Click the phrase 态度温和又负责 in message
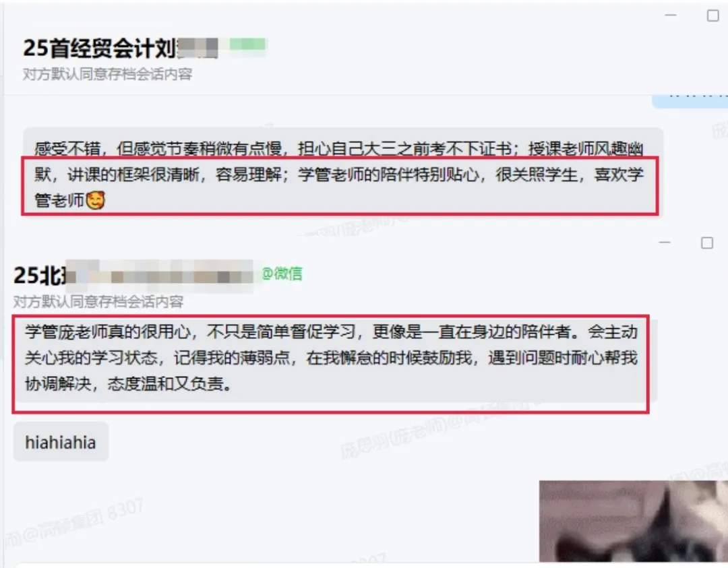This screenshot has width=728, height=568. (x=166, y=384)
